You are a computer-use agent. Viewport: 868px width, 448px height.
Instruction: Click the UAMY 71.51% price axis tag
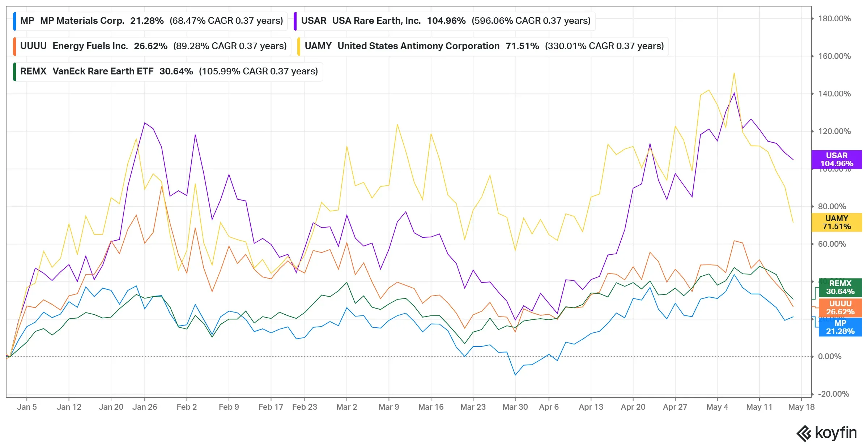click(837, 222)
